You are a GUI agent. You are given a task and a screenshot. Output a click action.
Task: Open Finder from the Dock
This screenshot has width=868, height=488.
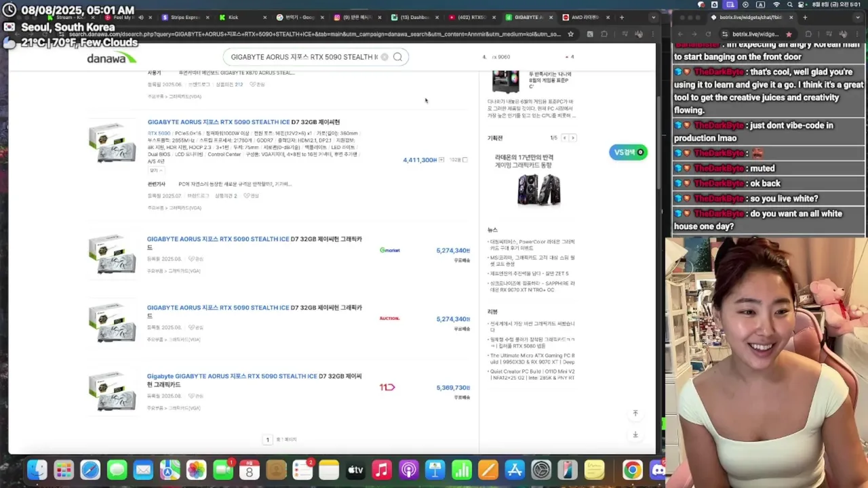click(37, 470)
